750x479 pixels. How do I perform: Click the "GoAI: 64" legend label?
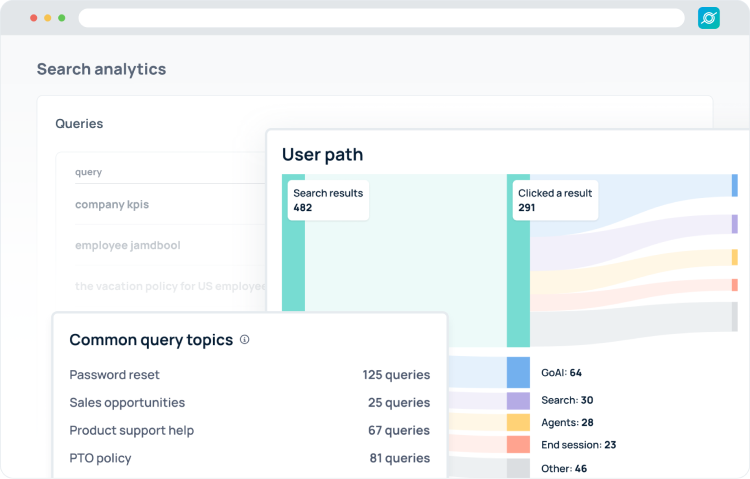[561, 373]
